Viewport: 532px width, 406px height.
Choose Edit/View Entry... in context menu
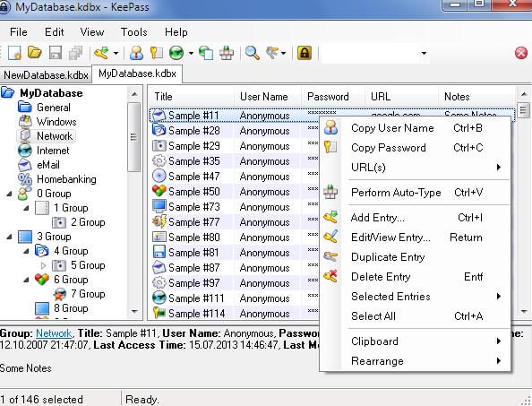tap(415, 238)
